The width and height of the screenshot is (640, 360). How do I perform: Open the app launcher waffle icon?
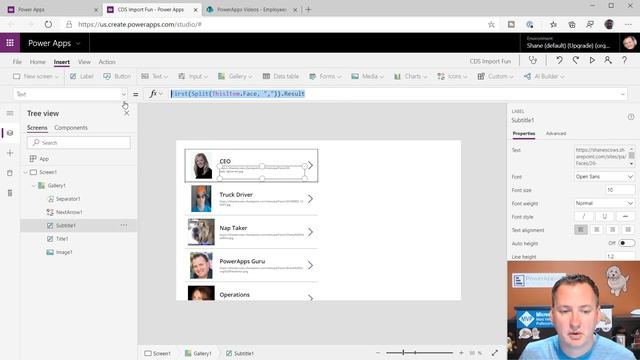pyautogui.click(x=10, y=42)
